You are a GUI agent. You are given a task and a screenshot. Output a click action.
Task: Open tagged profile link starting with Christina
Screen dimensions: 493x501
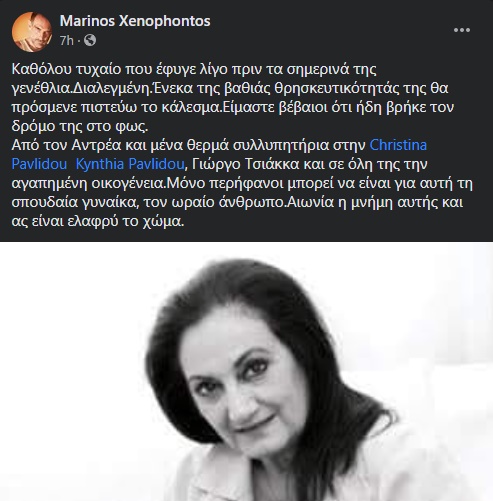[x=398, y=145]
